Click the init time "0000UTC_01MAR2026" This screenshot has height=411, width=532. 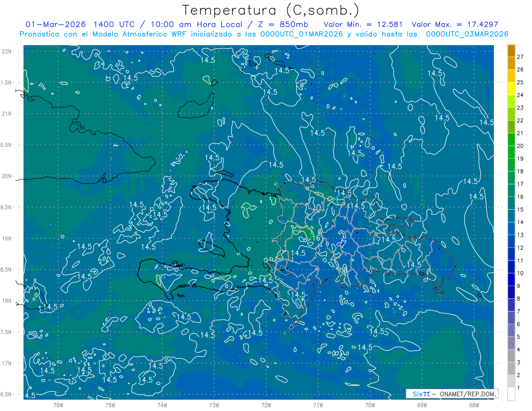click(x=302, y=34)
